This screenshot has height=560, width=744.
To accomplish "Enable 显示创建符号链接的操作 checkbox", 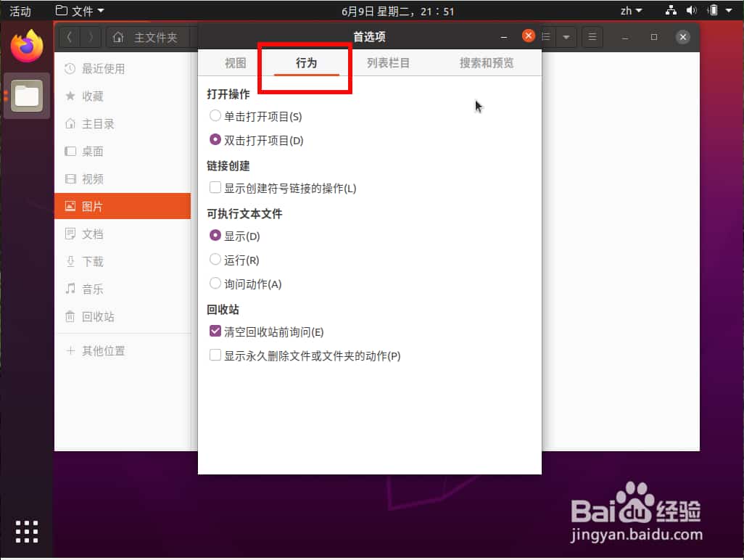I will click(215, 187).
